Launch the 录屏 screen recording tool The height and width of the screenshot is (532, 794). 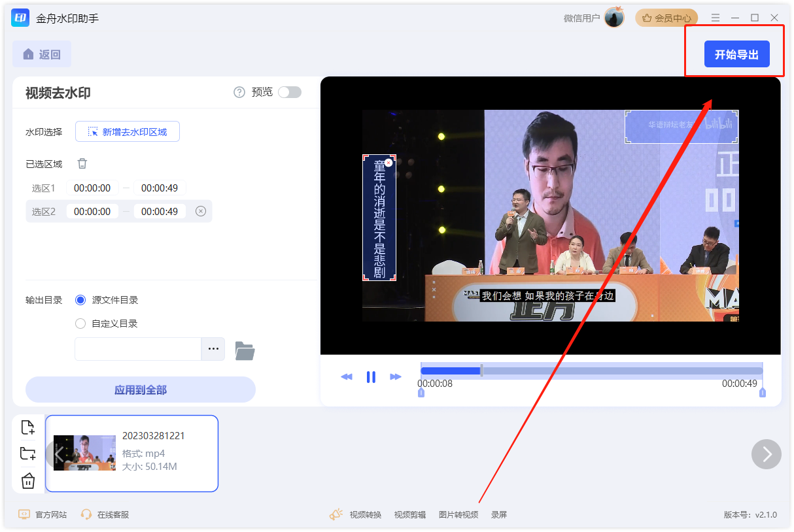pyautogui.click(x=498, y=514)
